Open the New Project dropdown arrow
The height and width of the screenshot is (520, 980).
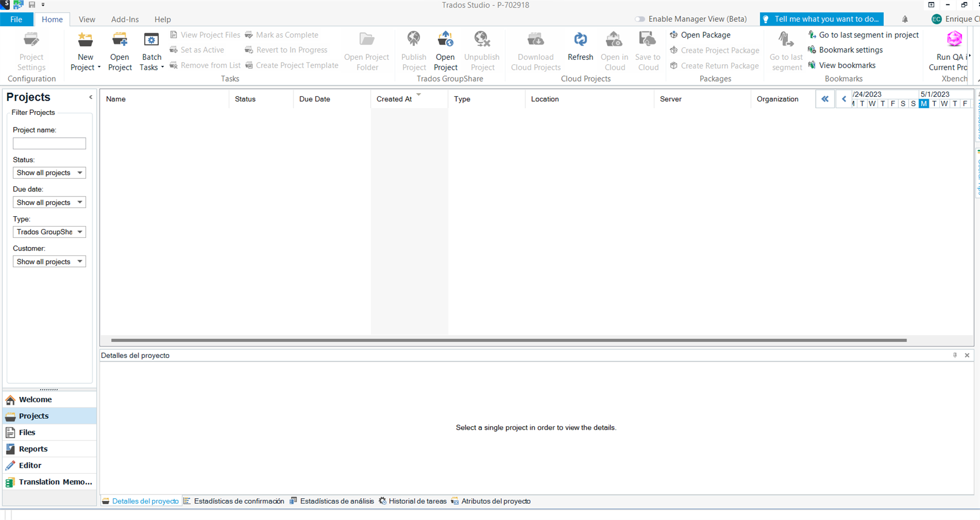pos(99,68)
